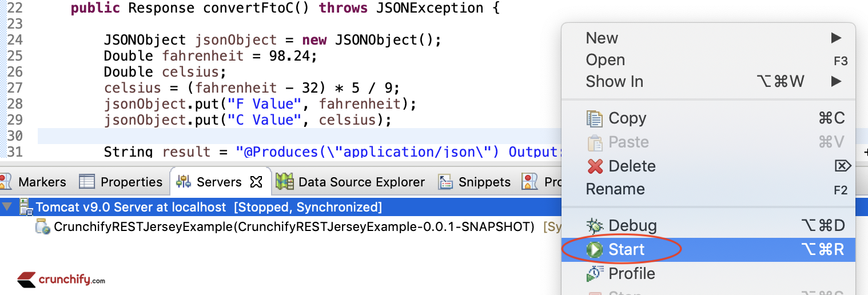Click the Tomcat server icon
This screenshot has width=868, height=295.
click(25, 206)
